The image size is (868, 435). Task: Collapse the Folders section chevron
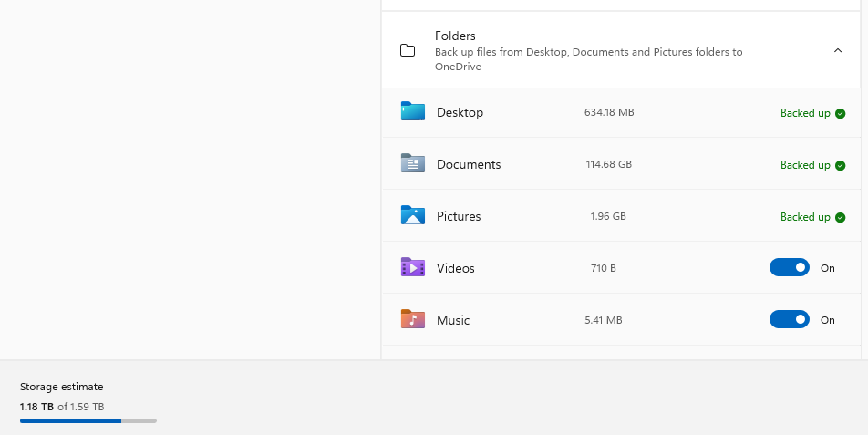(x=838, y=50)
